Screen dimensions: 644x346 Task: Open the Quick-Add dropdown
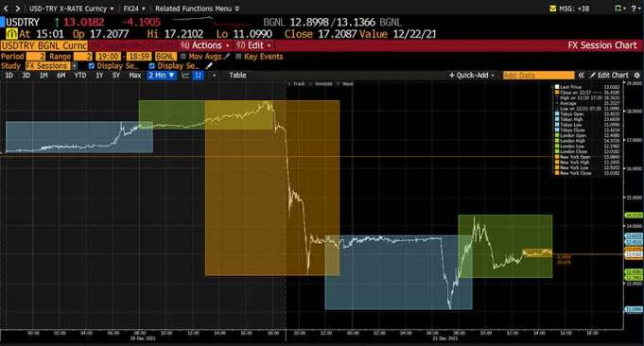pos(472,76)
